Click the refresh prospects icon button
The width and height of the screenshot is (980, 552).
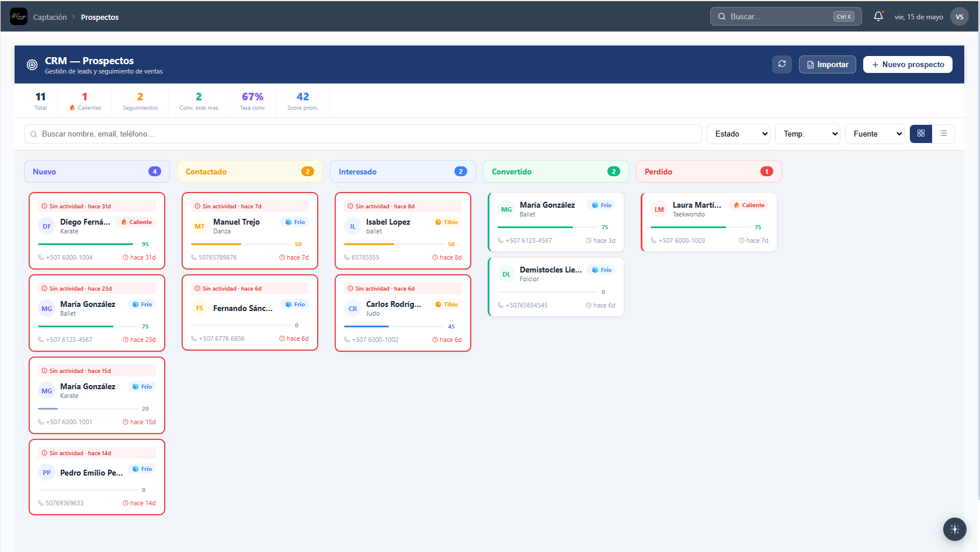782,64
